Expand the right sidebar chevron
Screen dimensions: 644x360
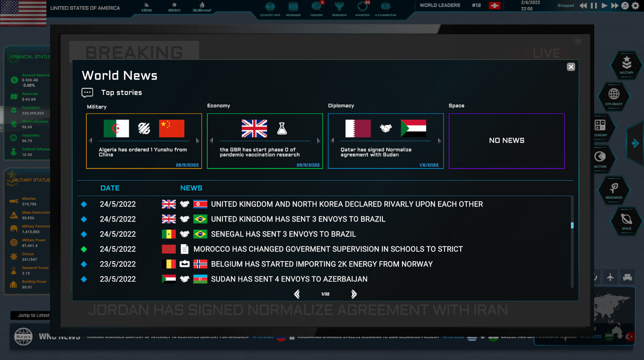tap(635, 143)
